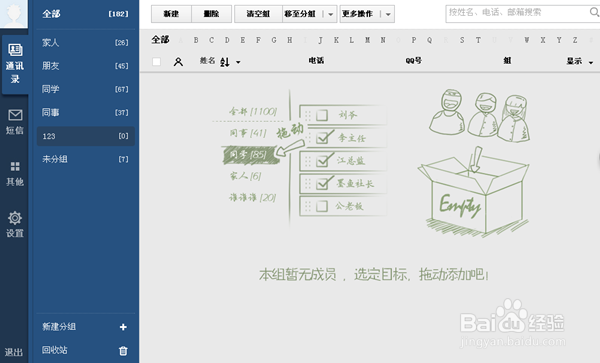Click 退出 to log out

pos(14,352)
